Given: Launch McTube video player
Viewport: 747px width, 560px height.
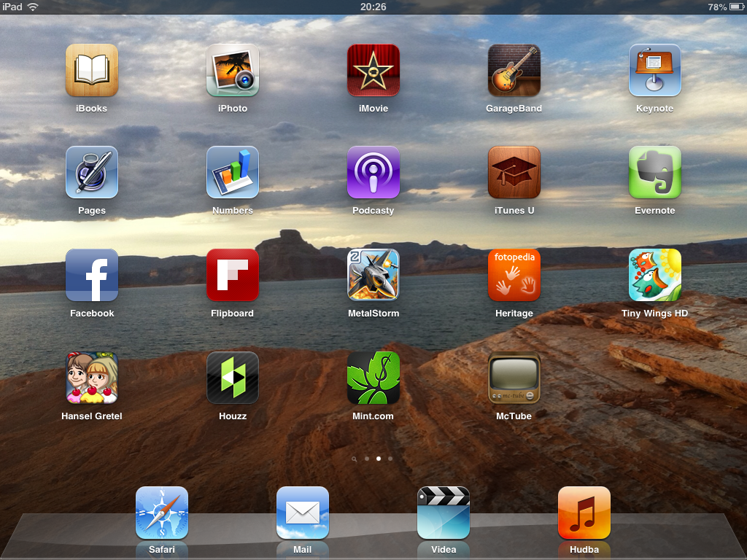Looking at the screenshot, I should pyautogui.click(x=514, y=378).
